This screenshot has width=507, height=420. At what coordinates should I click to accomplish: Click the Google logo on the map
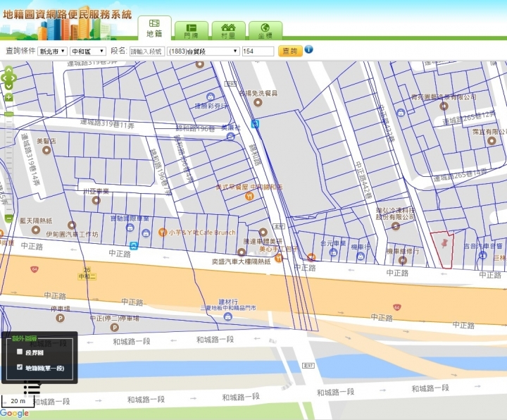(15, 413)
